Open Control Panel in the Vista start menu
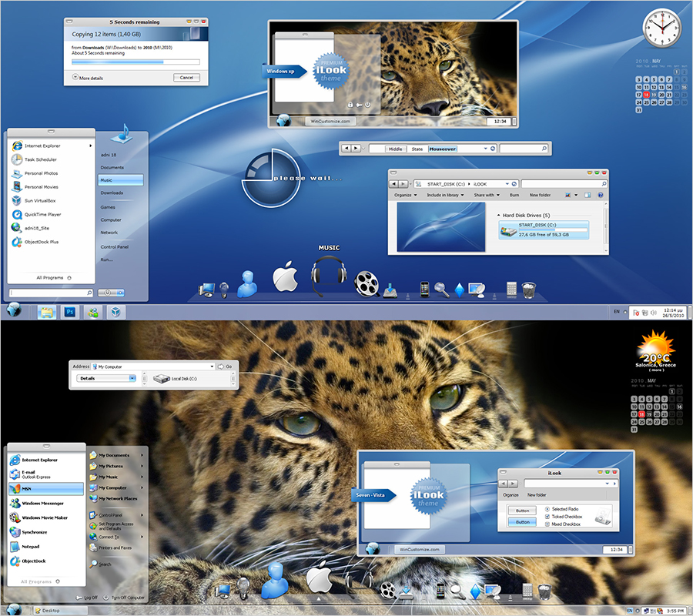The width and height of the screenshot is (693, 616). click(x=115, y=247)
